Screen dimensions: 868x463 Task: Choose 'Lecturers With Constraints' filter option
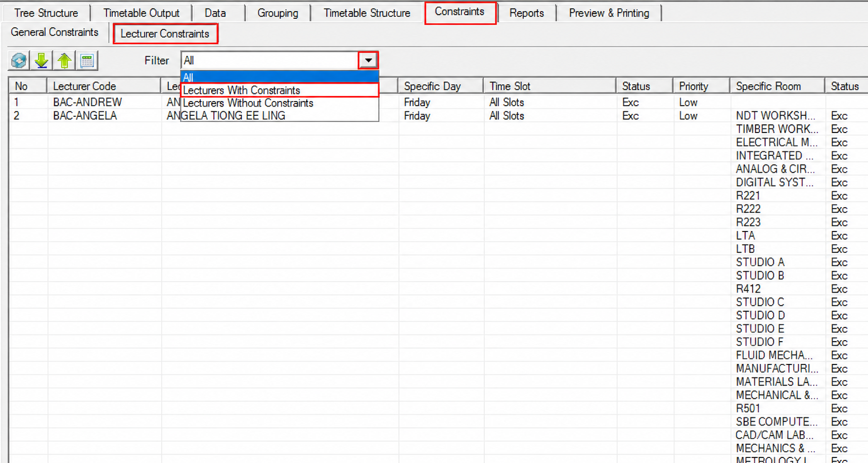coord(280,90)
